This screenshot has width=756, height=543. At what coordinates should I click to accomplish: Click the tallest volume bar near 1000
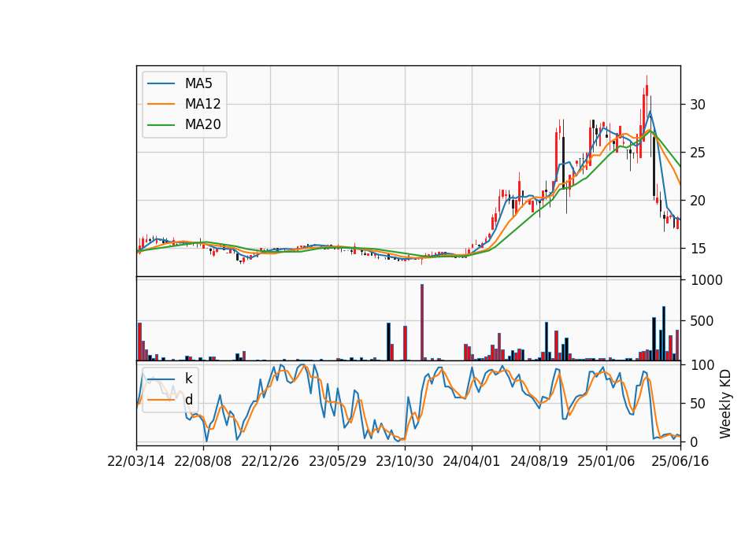pyautogui.click(x=422, y=323)
